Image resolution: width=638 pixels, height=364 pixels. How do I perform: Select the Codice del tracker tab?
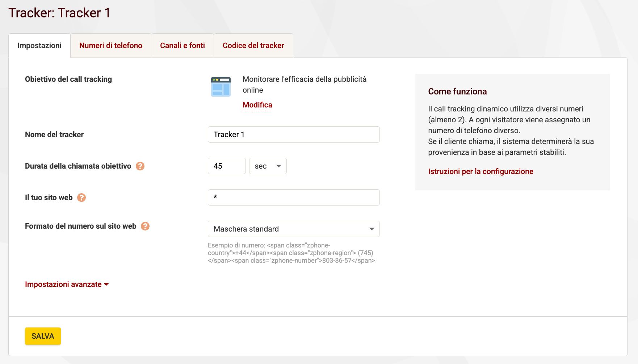click(253, 46)
